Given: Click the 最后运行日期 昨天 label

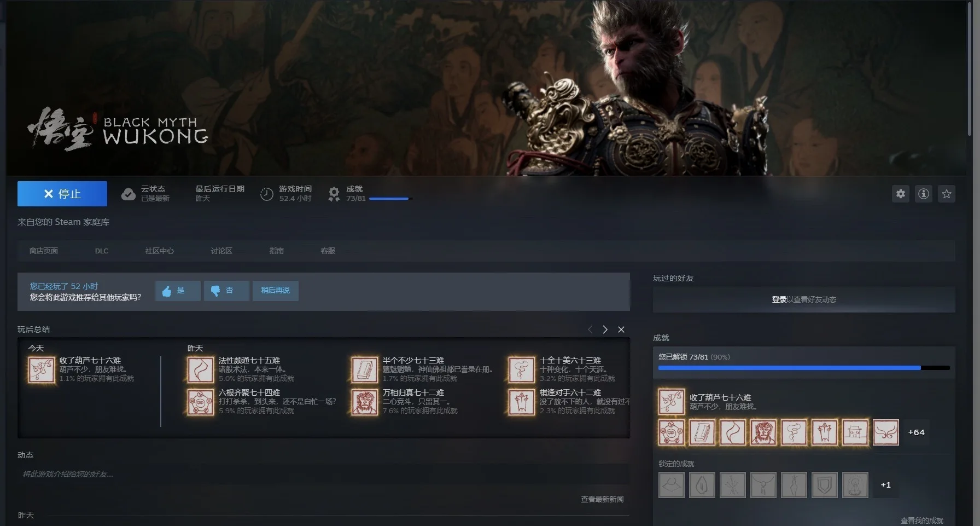Looking at the screenshot, I should tap(220, 193).
